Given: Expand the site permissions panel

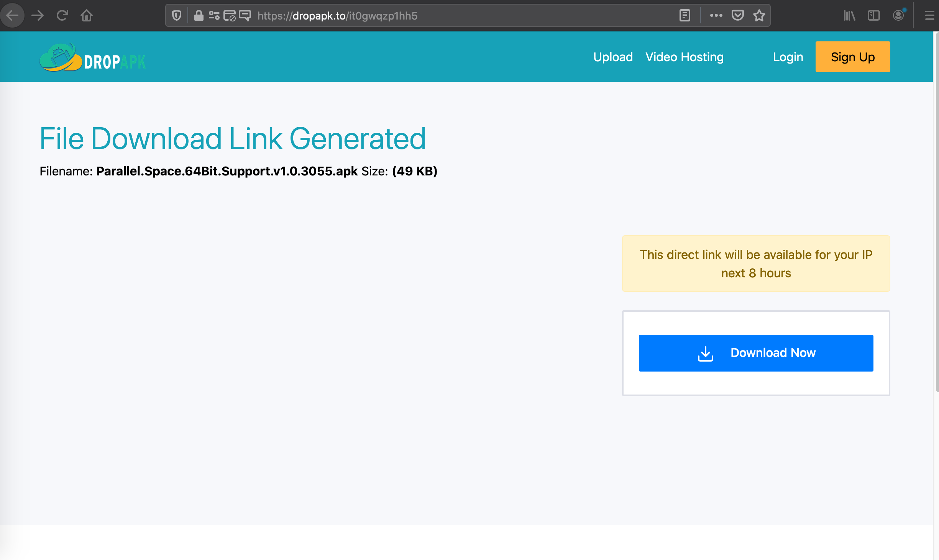Looking at the screenshot, I should [x=213, y=15].
